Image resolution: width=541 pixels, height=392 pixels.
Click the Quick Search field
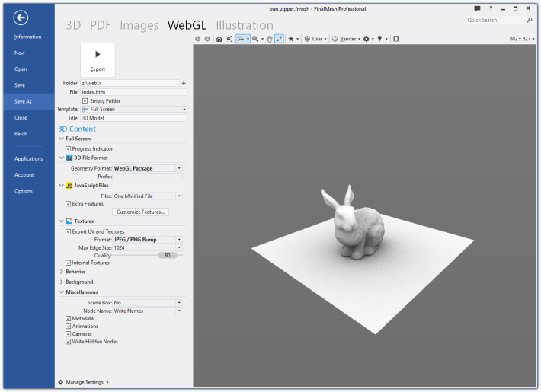495,21
